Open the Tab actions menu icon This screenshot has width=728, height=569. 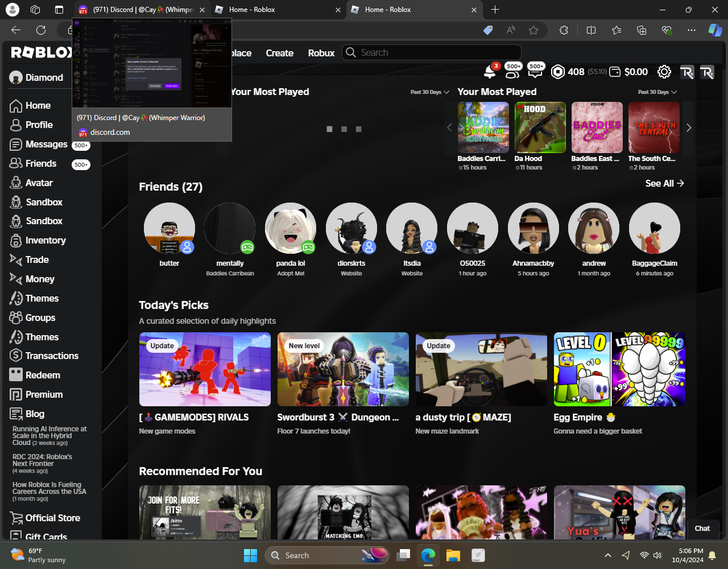[59, 10]
